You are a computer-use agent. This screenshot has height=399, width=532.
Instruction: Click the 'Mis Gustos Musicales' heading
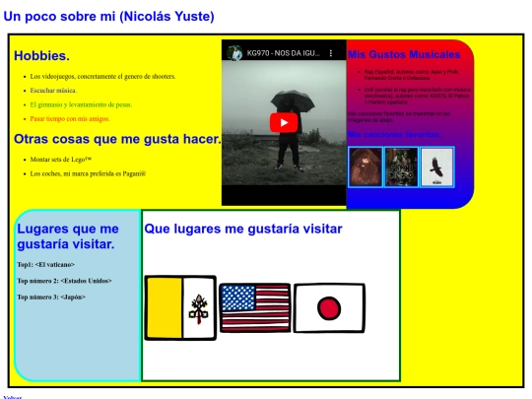click(404, 54)
